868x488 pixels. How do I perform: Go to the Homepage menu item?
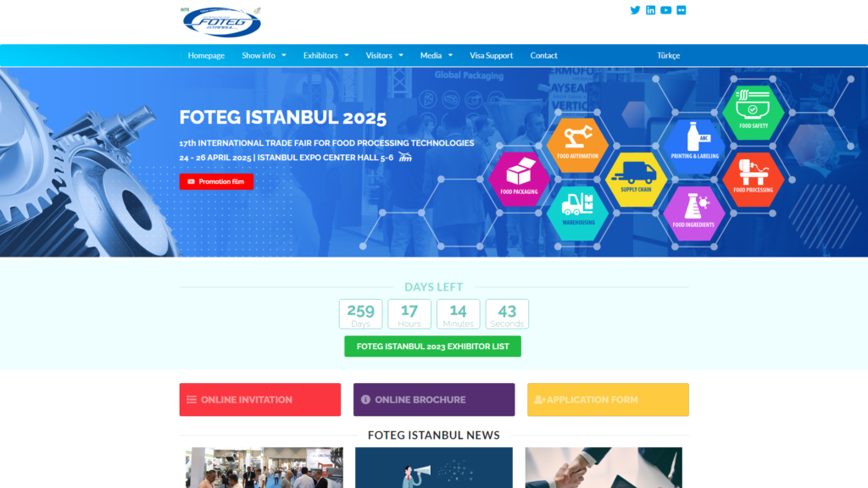pyautogui.click(x=206, y=55)
